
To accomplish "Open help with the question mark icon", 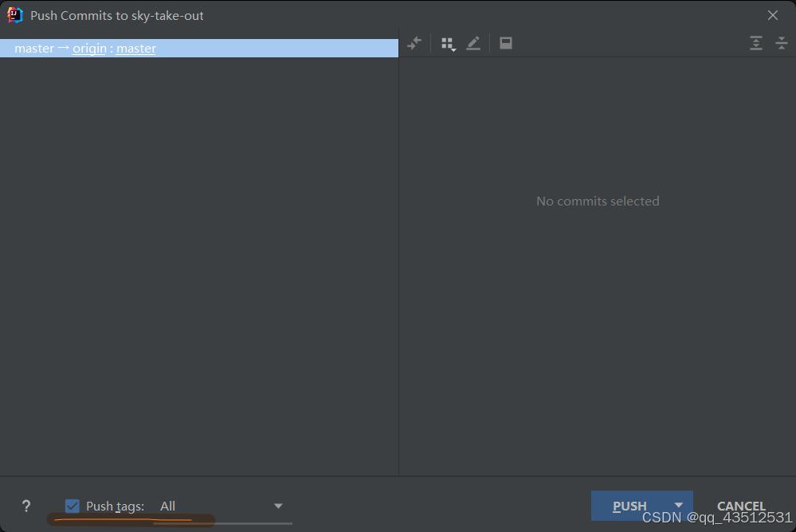I will [x=26, y=506].
